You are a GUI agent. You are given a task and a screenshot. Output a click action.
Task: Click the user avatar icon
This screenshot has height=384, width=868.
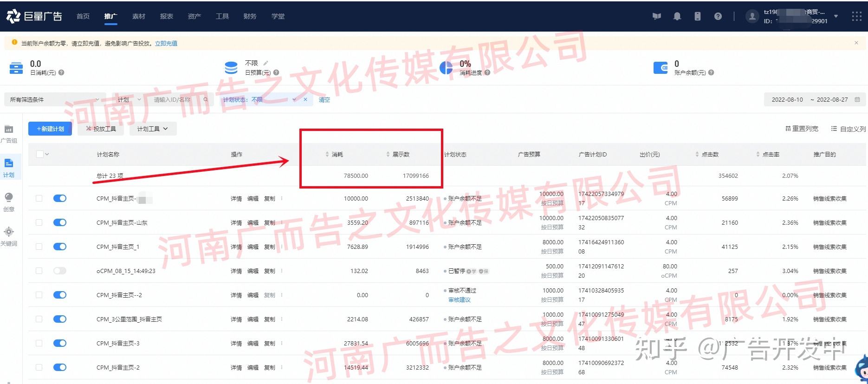(751, 16)
